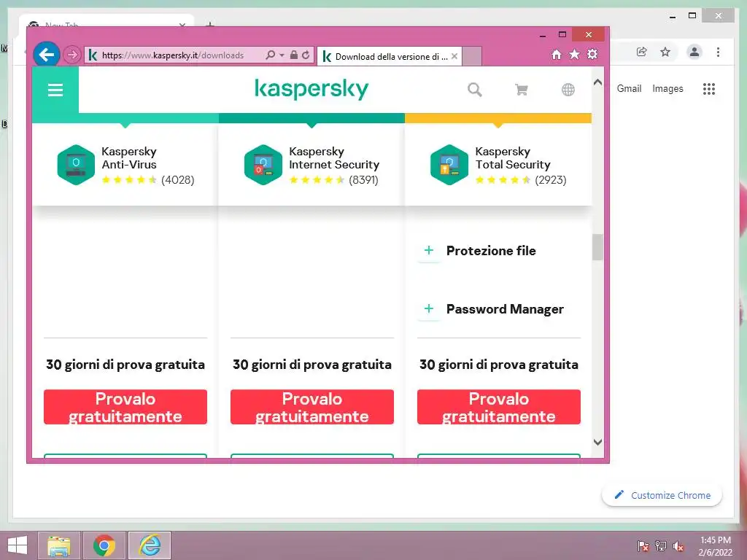Click Provalo gratuitamente for Total Security
747x560 pixels.
(499, 407)
